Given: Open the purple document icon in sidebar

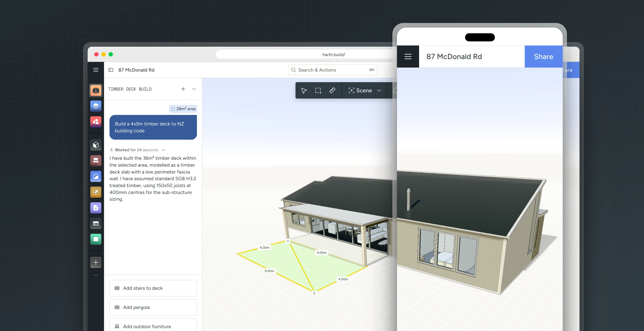Looking at the screenshot, I should 96,208.
